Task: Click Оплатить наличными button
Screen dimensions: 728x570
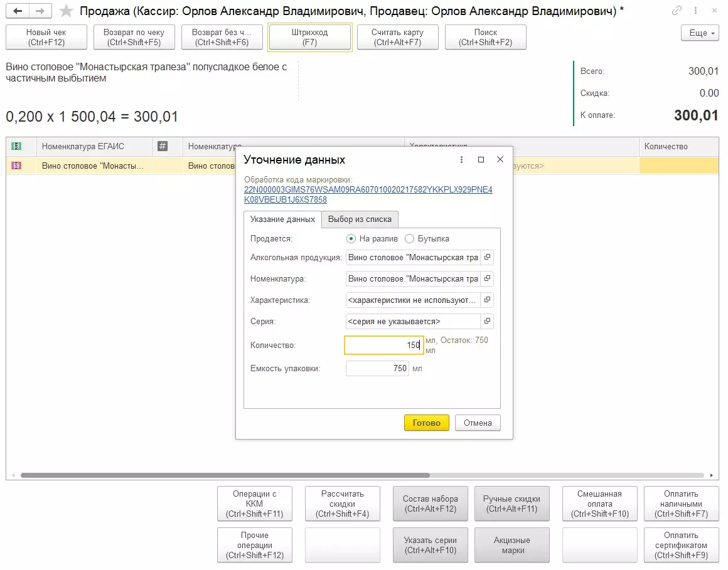Action: click(x=681, y=504)
